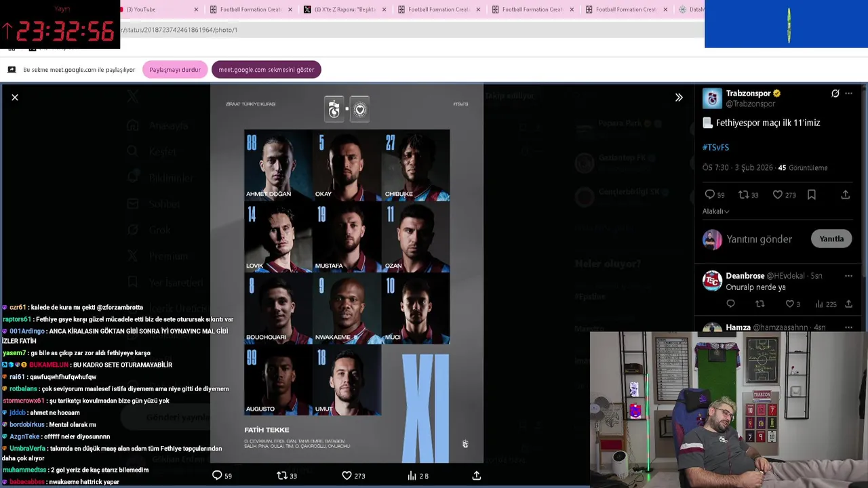Click the Trabzonspor starting XI lineup image
This screenshot has width=868, height=488.
(x=347, y=273)
